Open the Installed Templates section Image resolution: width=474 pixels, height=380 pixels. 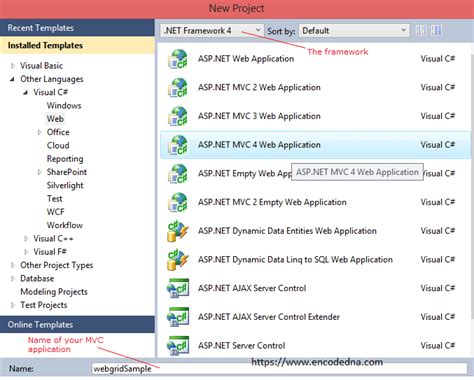[77, 45]
